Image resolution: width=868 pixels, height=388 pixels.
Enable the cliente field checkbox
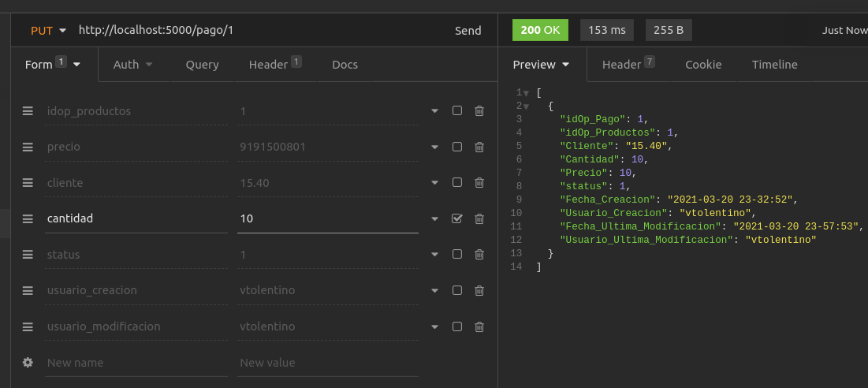tap(456, 182)
